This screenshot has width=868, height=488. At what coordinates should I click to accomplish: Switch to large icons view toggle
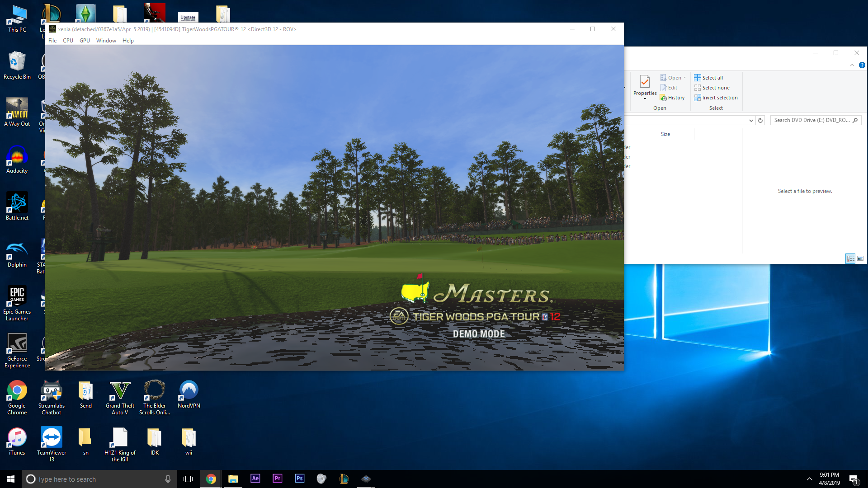(x=860, y=258)
